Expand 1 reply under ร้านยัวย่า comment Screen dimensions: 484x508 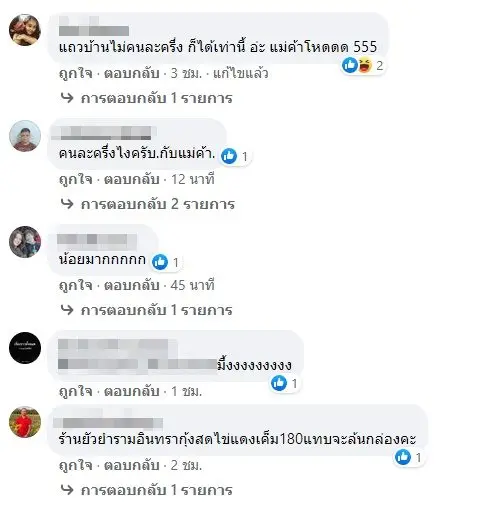[x=157, y=490]
